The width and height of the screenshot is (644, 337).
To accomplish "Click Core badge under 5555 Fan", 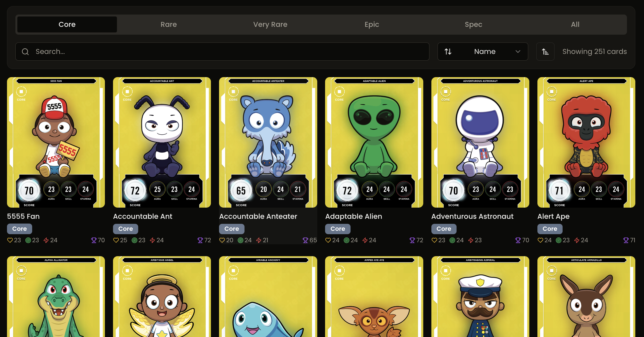I will click(x=20, y=229).
